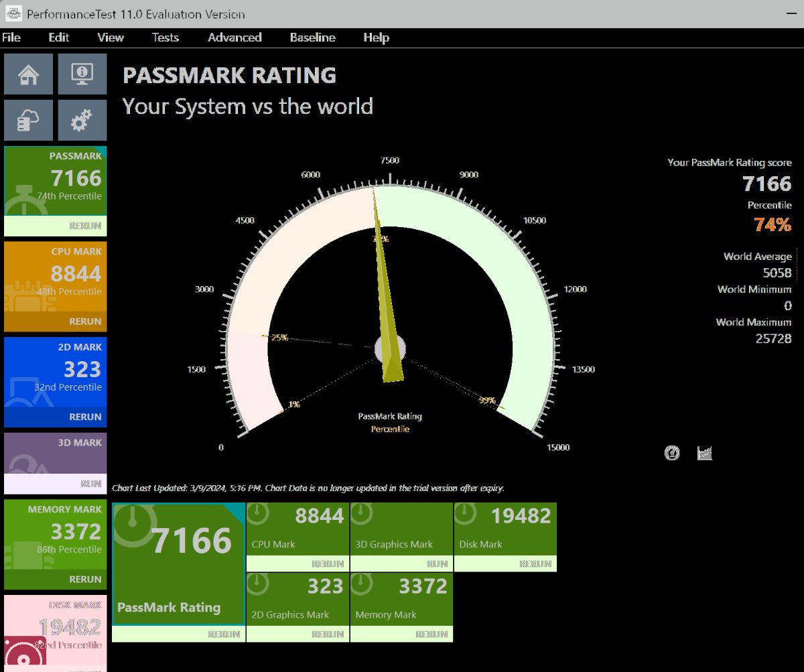Open the File menu
This screenshot has height=672, width=804.
coord(11,38)
